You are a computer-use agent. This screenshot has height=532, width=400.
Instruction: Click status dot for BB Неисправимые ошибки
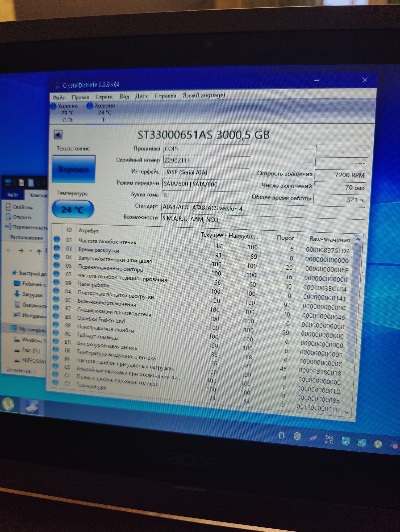coord(56,324)
